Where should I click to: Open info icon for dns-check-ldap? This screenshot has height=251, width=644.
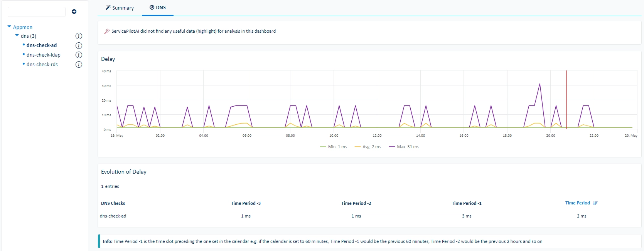tap(79, 55)
